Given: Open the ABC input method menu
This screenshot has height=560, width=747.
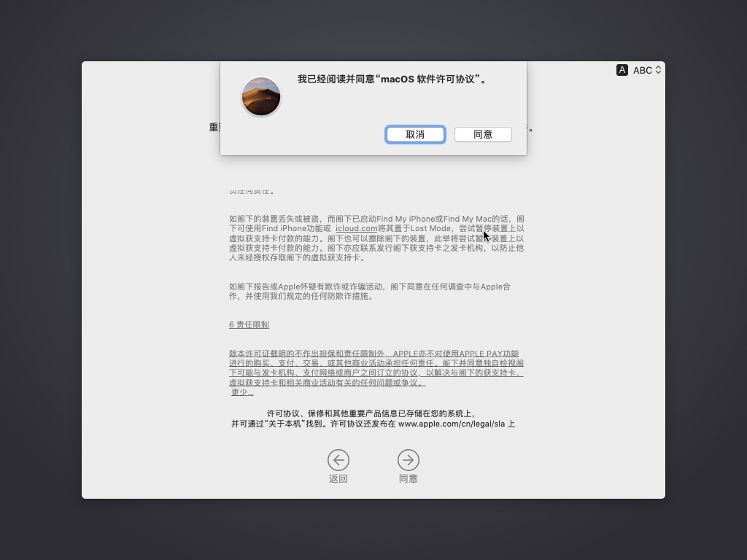Looking at the screenshot, I should [642, 70].
